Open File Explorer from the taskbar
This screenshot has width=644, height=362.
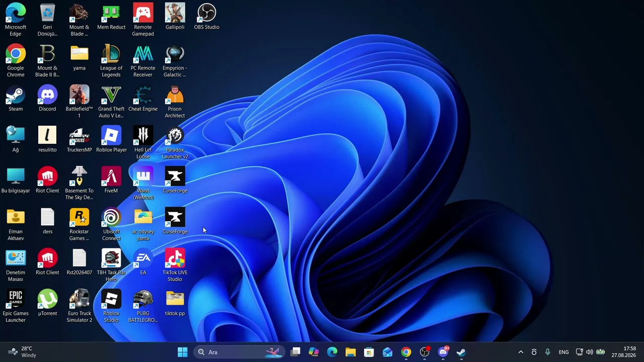(x=351, y=352)
